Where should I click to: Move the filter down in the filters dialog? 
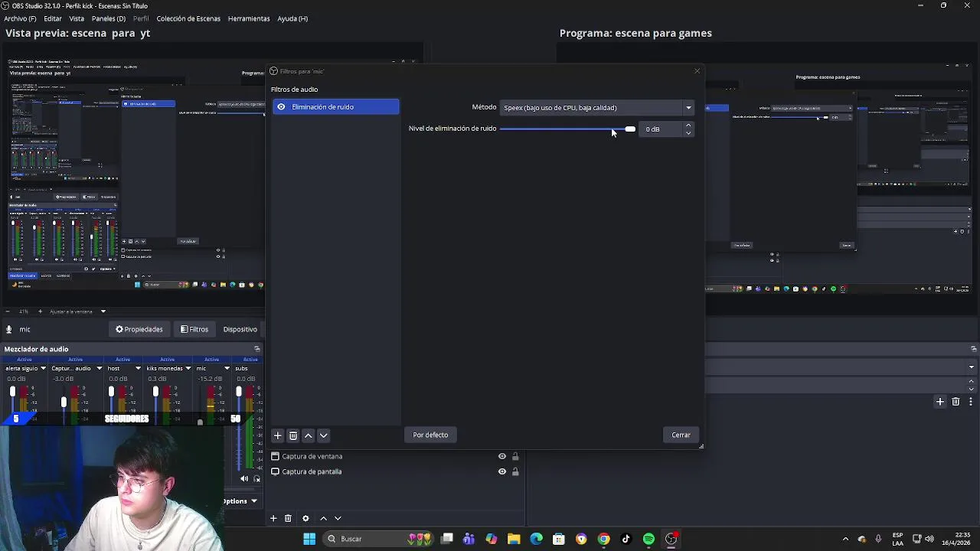324,435
